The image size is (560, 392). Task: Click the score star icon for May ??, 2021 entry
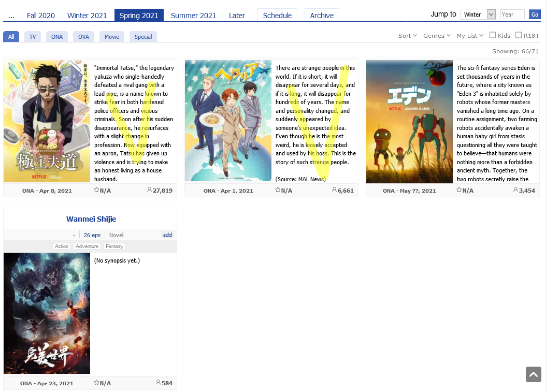point(460,190)
